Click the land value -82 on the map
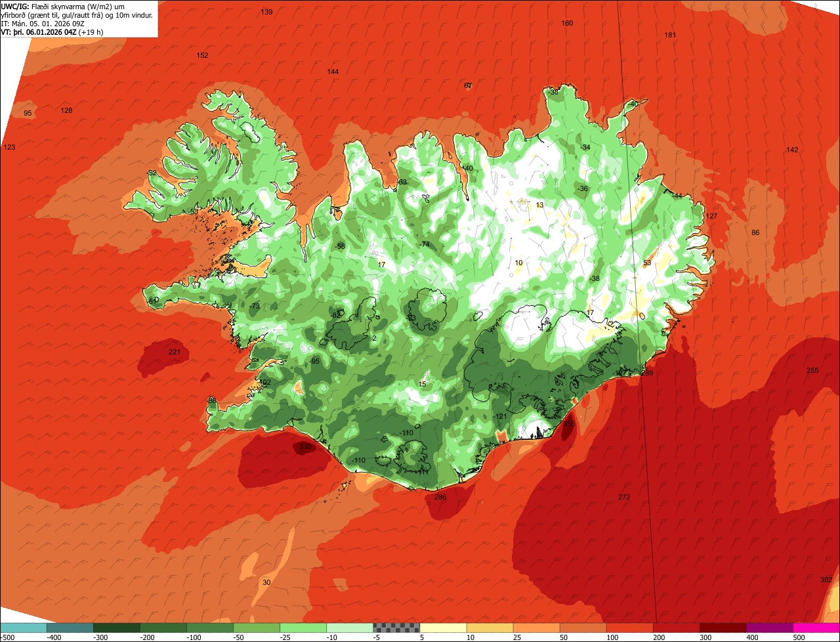The width and height of the screenshot is (840, 642). tap(336, 315)
